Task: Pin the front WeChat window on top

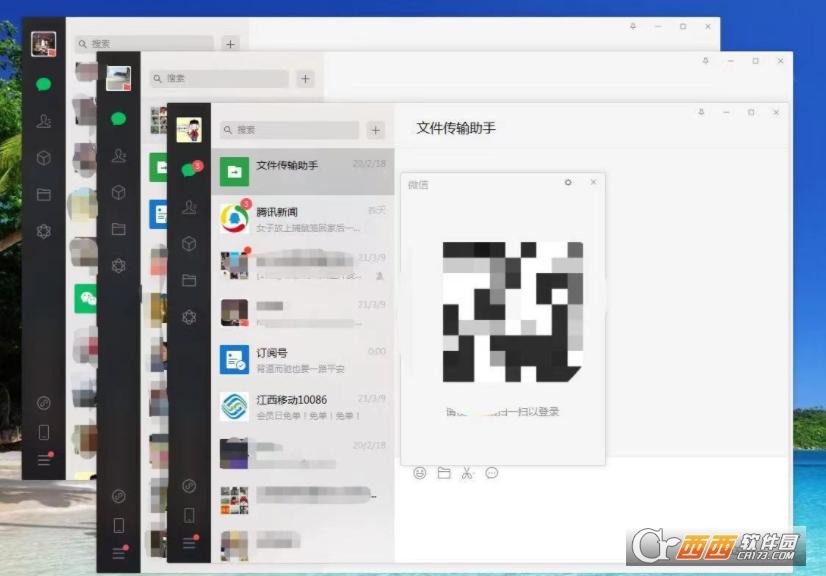Action: pos(701,112)
